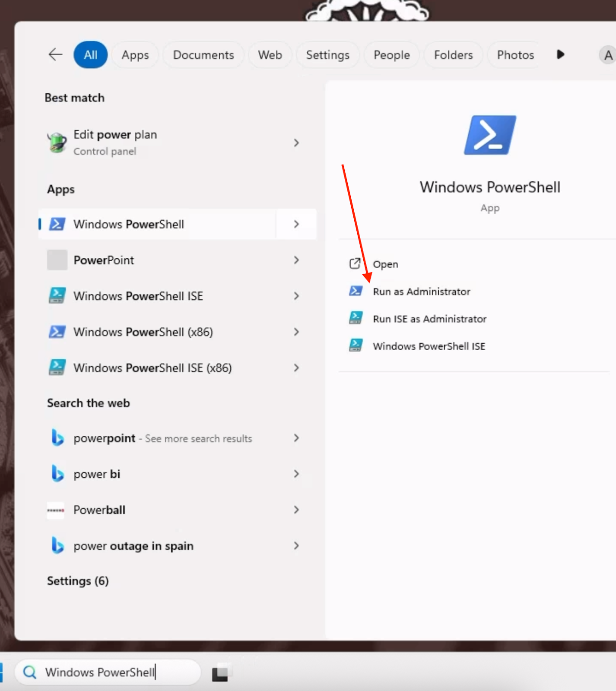Click Bing icon beside power bi
This screenshot has width=616, height=691.
coord(57,474)
